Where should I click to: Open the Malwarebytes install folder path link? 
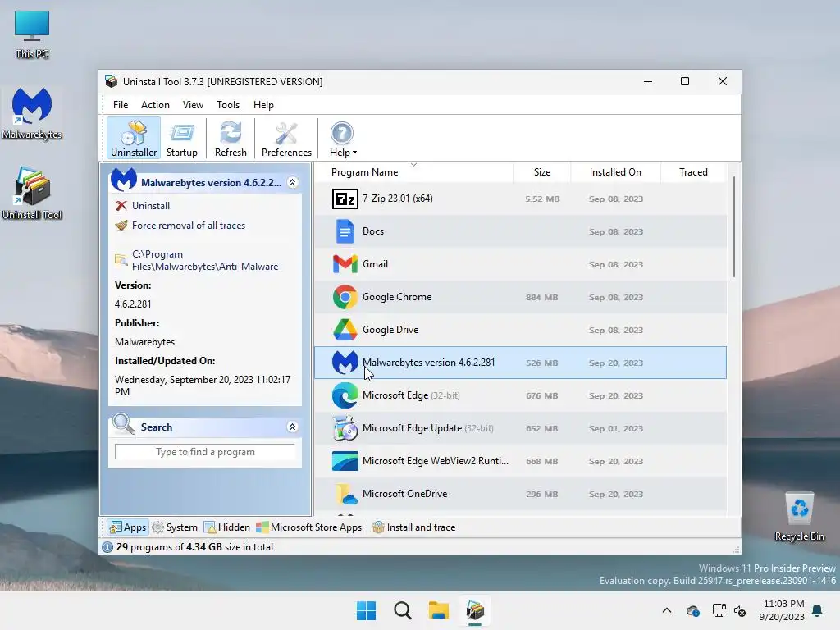[204, 260]
